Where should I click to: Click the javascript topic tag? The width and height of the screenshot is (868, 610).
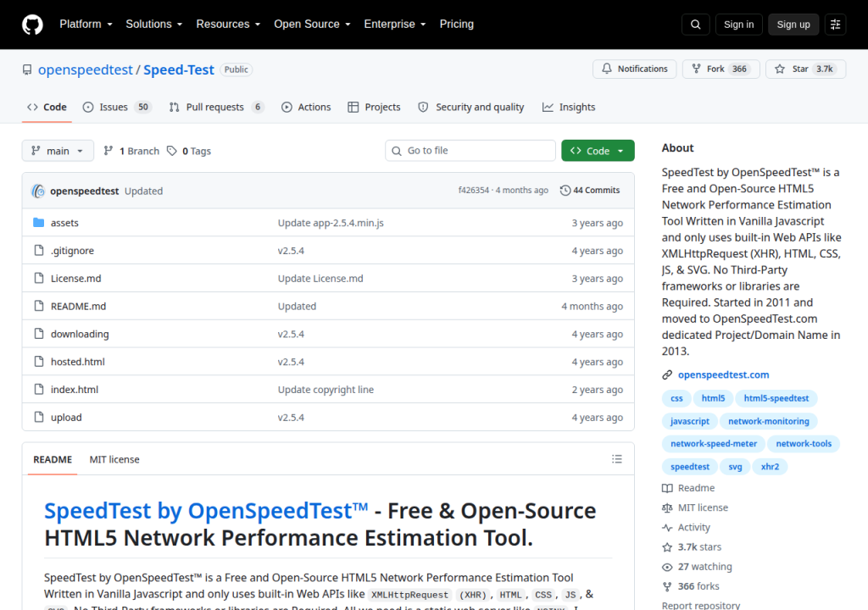click(x=690, y=421)
